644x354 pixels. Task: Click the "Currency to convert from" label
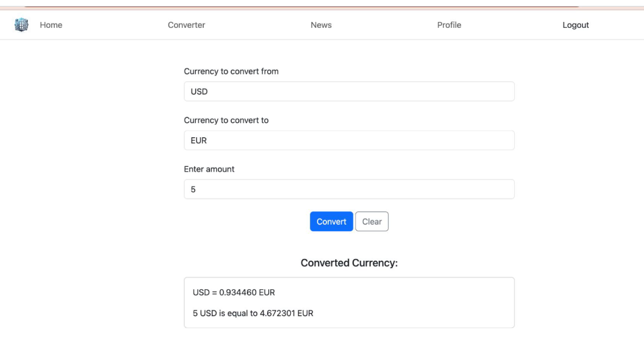point(231,71)
